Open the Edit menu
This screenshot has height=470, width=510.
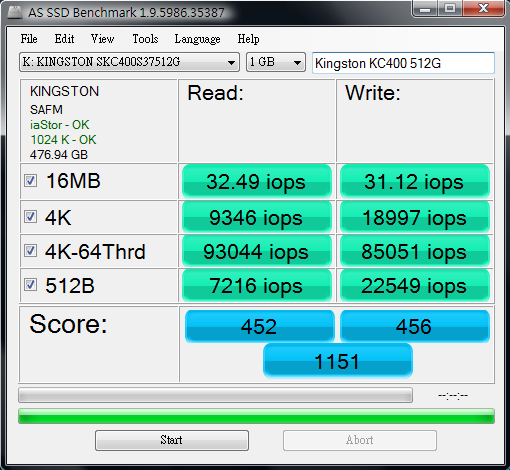[x=64, y=39]
